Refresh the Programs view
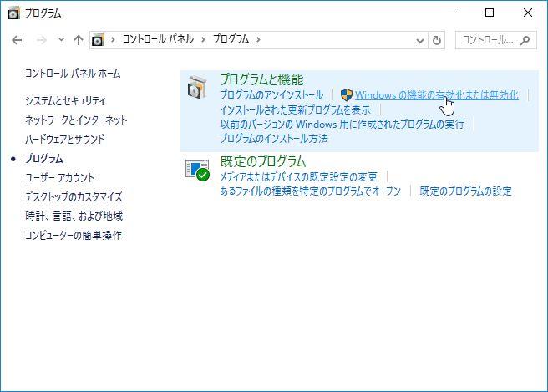Viewport: 548px width, 392px height. click(x=437, y=41)
